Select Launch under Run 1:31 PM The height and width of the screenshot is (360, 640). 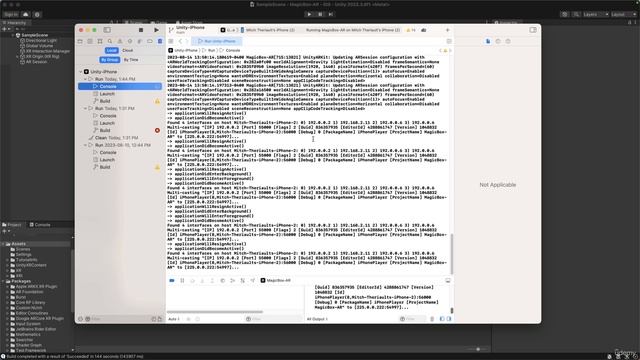point(120,123)
